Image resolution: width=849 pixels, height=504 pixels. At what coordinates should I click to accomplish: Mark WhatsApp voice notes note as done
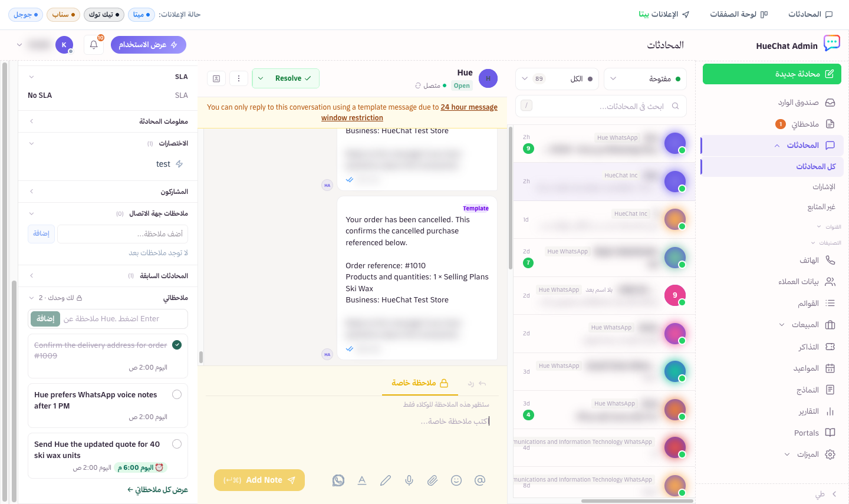coord(177,394)
